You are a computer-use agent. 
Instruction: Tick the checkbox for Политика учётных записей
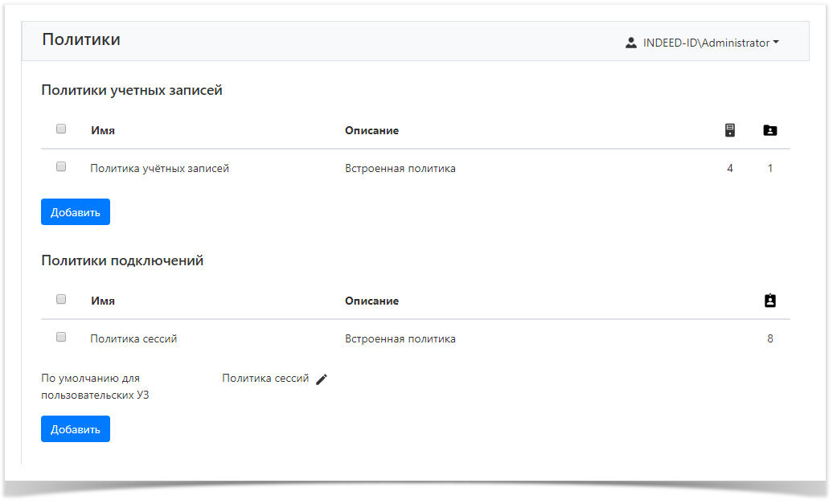click(61, 167)
